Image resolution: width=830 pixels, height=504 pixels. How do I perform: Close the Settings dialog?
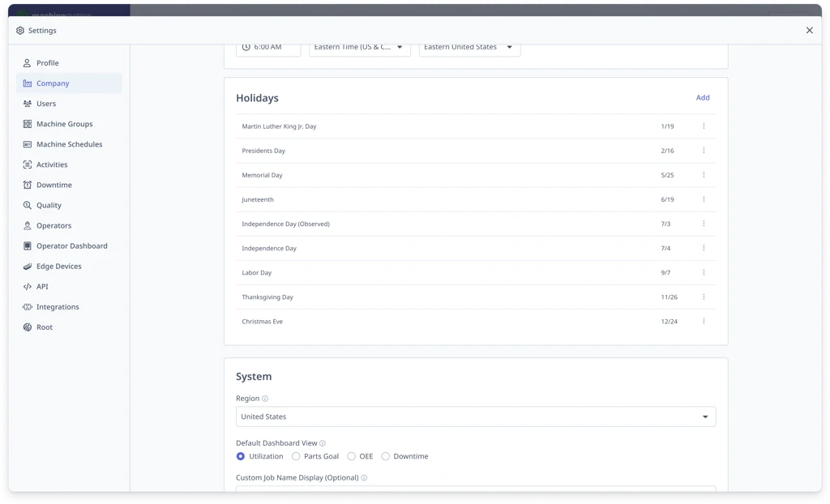(x=809, y=31)
